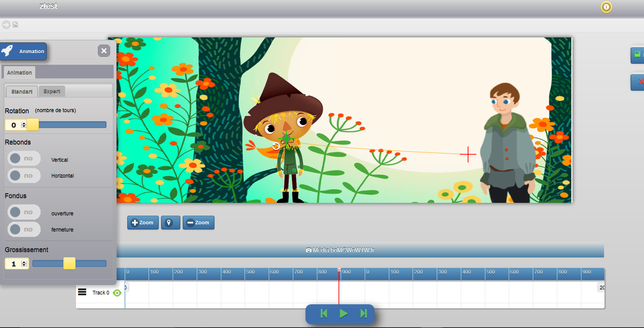Image resolution: width=644 pixels, height=328 pixels.
Task: Skip to the end of the timeline
Action: [x=363, y=314]
